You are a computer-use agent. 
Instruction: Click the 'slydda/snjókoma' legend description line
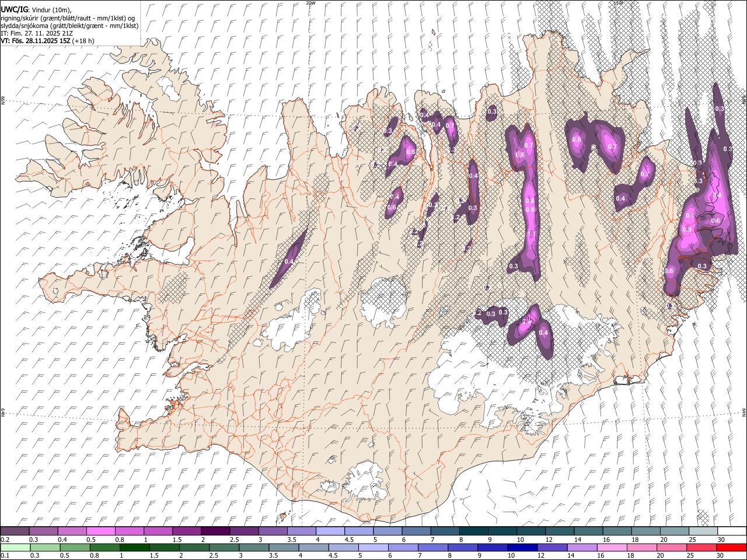69,26
